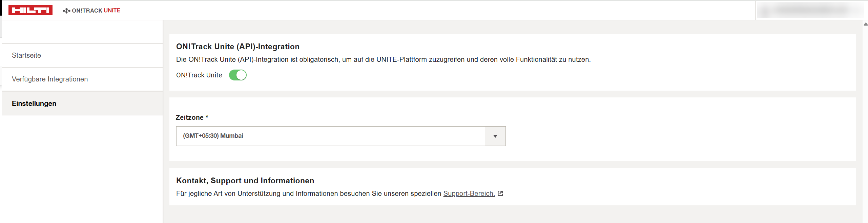This screenshot has width=868, height=223.
Task: Select Einstellungen in the sidebar
Action: point(34,104)
